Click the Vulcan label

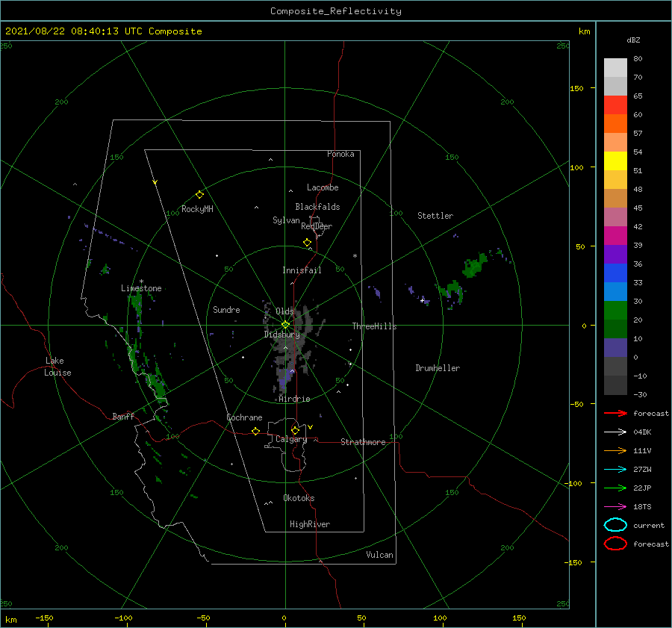379,555
